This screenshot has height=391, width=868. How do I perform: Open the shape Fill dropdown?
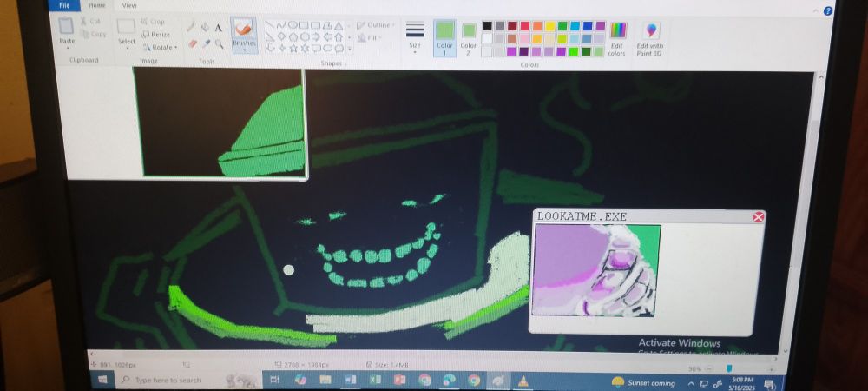(x=367, y=37)
